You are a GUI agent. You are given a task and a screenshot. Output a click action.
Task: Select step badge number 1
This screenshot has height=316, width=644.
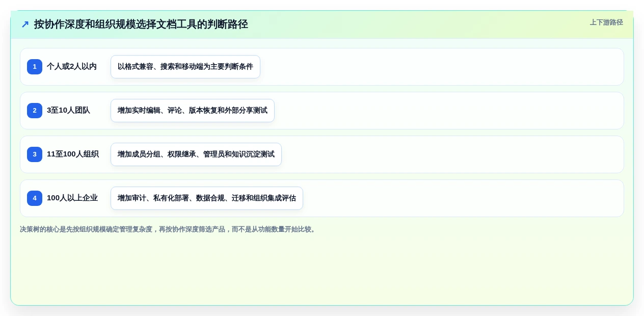click(35, 67)
